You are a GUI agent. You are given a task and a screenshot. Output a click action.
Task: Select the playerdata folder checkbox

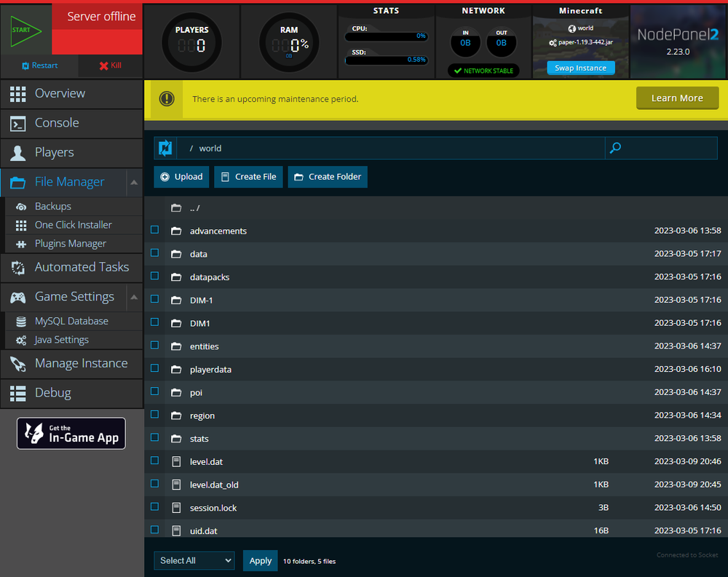(154, 368)
